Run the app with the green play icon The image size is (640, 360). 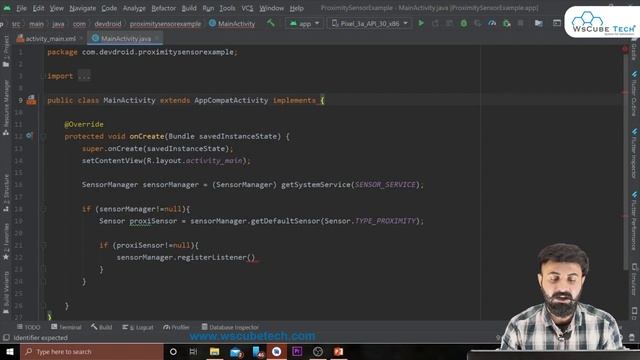coord(421,23)
